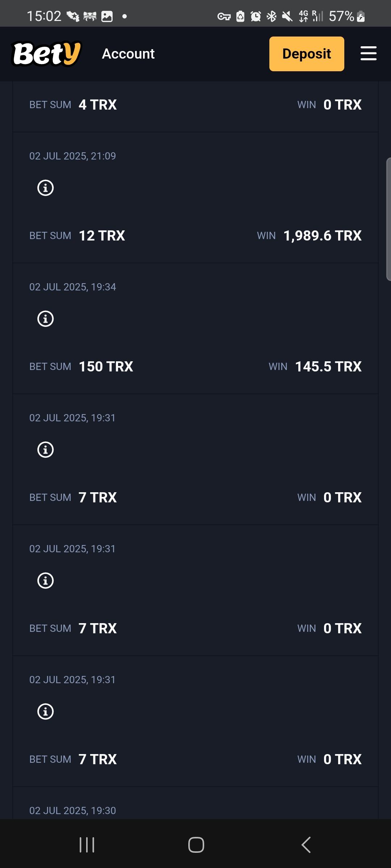Select the 145.5 TRX win amount

(x=328, y=367)
